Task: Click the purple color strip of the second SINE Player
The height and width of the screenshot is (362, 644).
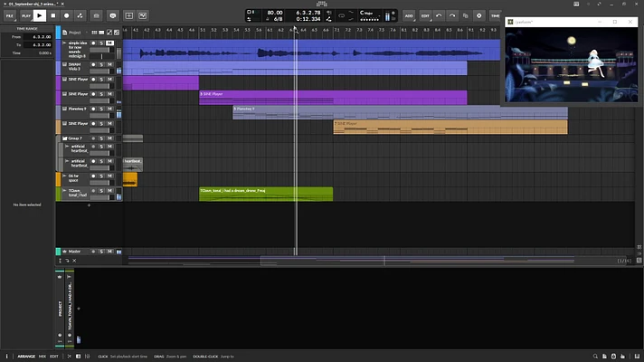Action: click(58, 98)
